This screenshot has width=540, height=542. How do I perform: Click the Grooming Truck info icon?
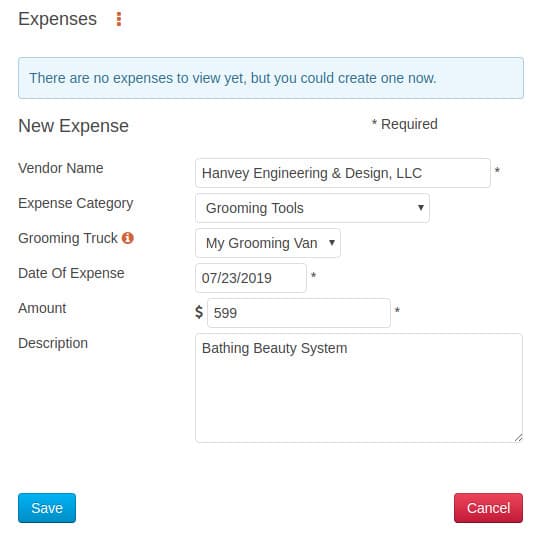128,238
